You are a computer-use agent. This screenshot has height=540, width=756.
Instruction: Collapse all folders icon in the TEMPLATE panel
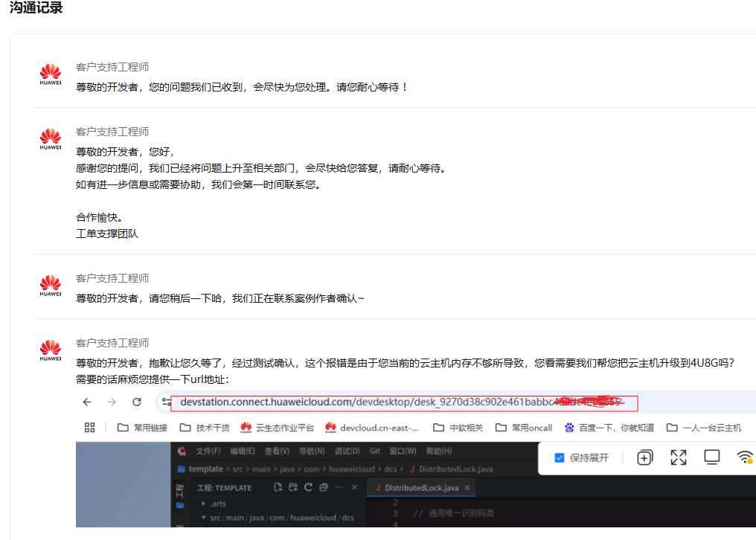pyautogui.click(x=324, y=487)
